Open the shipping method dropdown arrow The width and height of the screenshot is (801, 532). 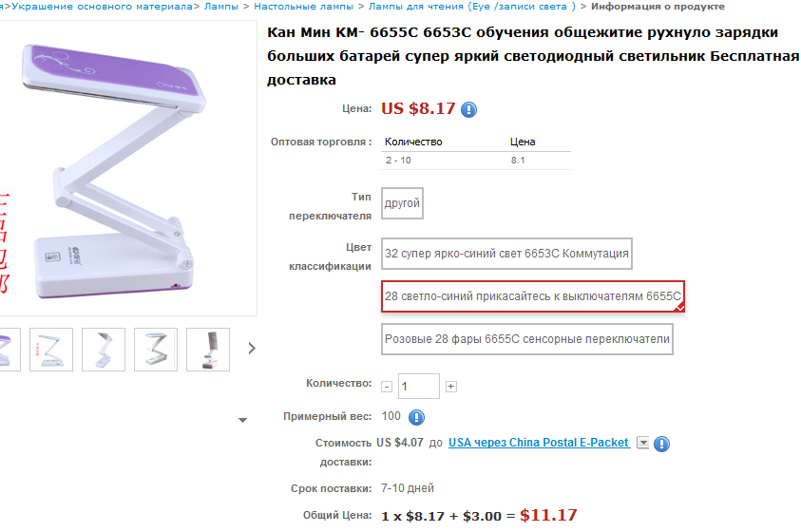pos(642,443)
